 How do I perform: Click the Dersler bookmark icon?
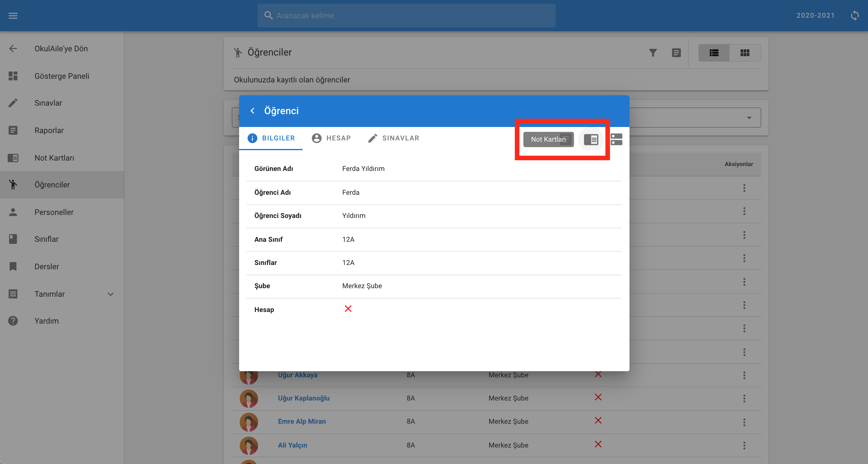pyautogui.click(x=13, y=266)
